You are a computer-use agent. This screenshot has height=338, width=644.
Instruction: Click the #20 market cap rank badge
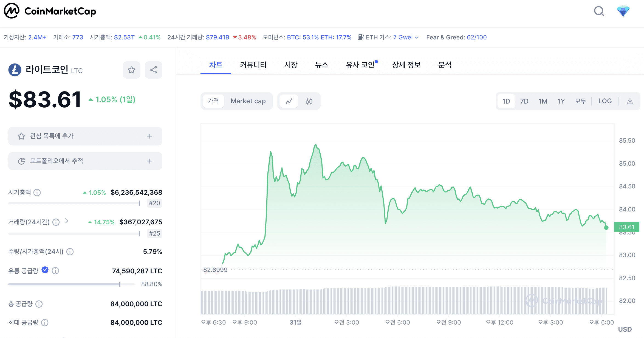[154, 203]
